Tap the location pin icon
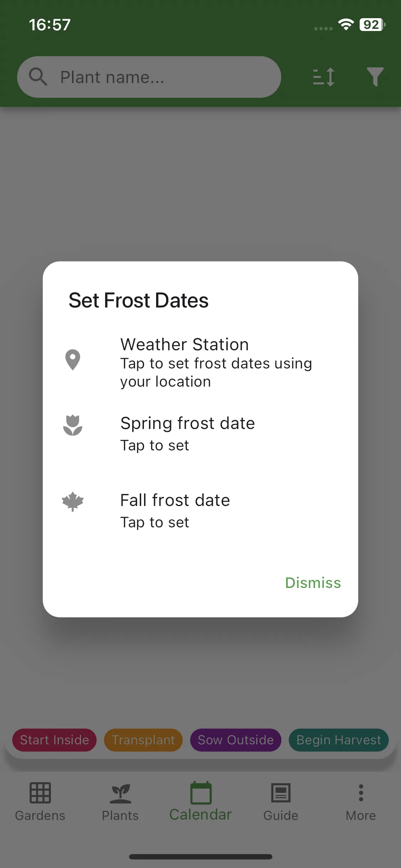 point(73,360)
